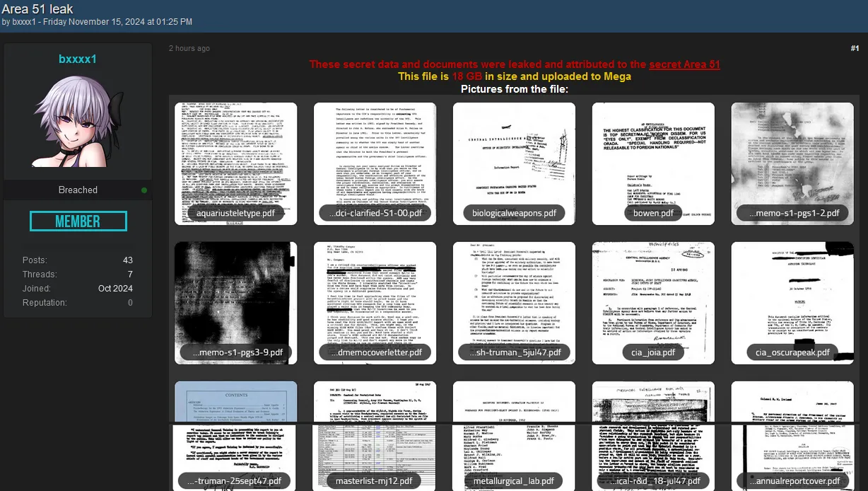Image resolution: width=868 pixels, height=491 pixels.
Task: Open the aquariusteletype.pdf thumbnail
Action: [x=235, y=163]
